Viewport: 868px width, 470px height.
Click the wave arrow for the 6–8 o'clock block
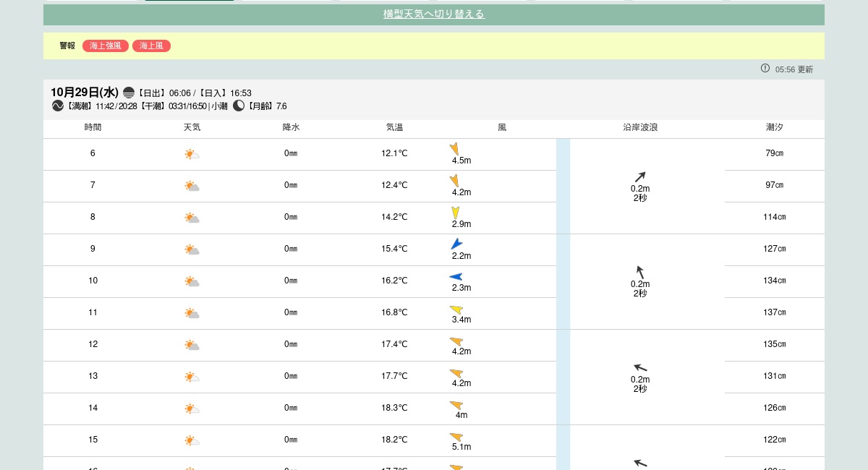coord(640,177)
